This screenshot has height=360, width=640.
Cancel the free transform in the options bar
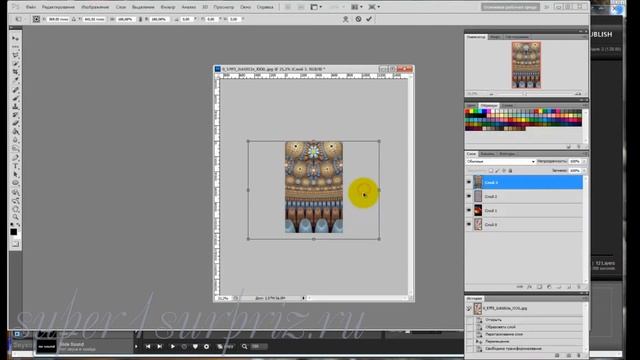(358, 19)
